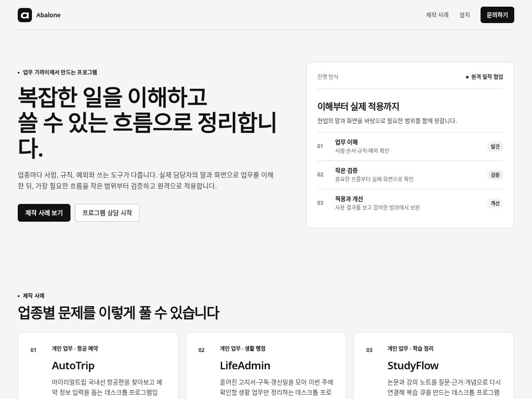Click the Abalone logo icon
Viewport: 532px width, 399px height.
click(25, 15)
